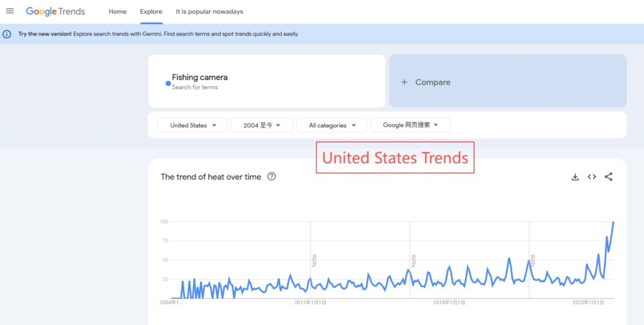
Task: Click the blue dot beside Fishing camera
Action: (x=168, y=83)
